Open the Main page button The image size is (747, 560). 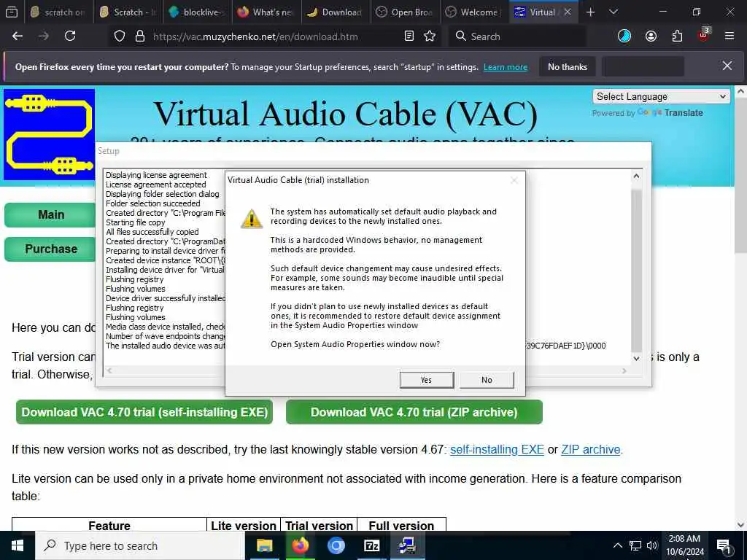(x=50, y=215)
